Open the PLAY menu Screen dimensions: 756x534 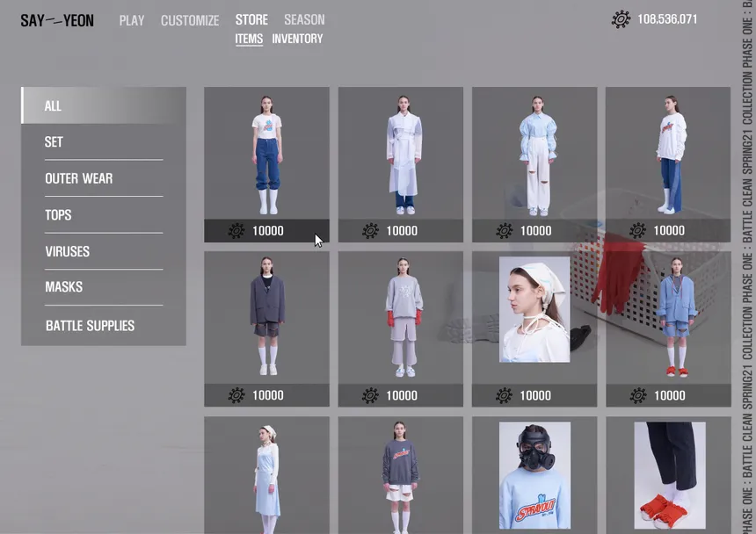(132, 21)
